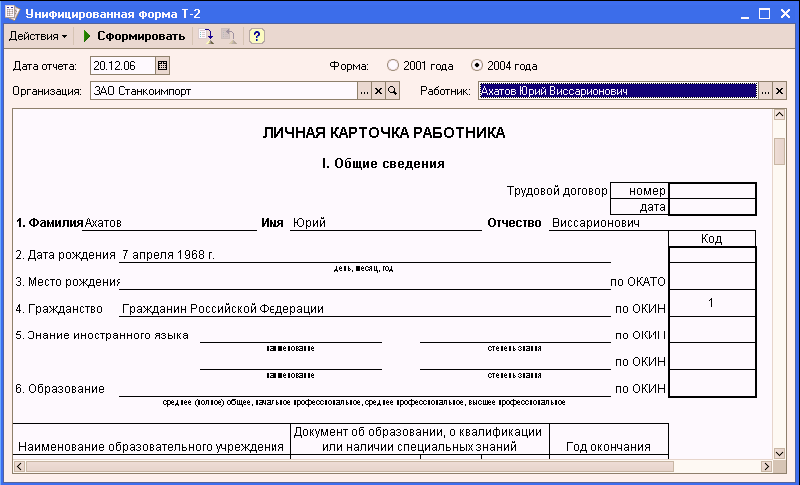Click into the Дата отчета input field
The height and width of the screenshot is (485, 800).
click(122, 65)
